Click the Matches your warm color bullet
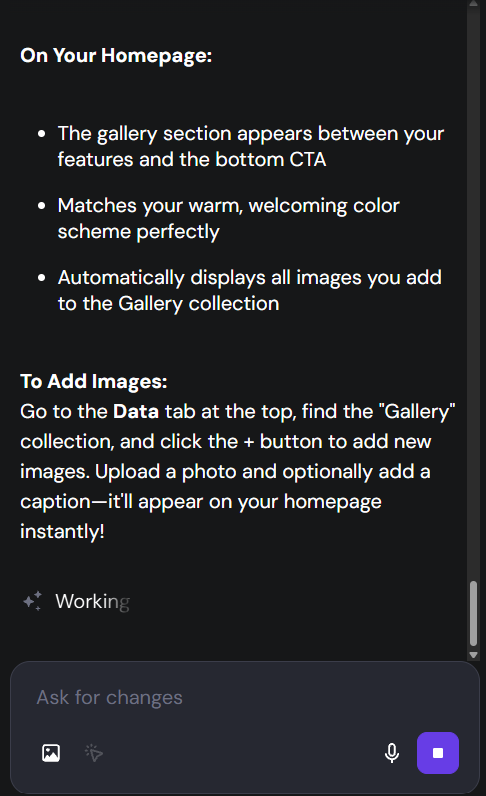 [x=229, y=218]
